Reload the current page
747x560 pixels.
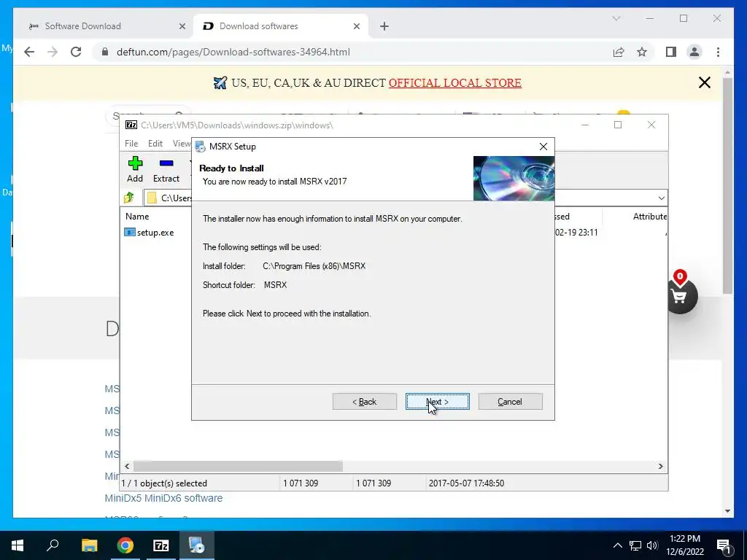tap(76, 52)
